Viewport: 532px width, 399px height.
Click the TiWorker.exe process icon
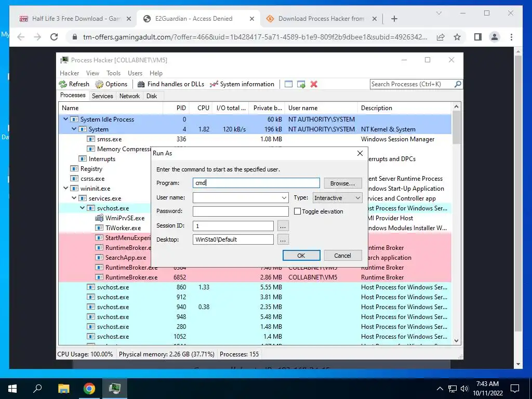point(99,228)
